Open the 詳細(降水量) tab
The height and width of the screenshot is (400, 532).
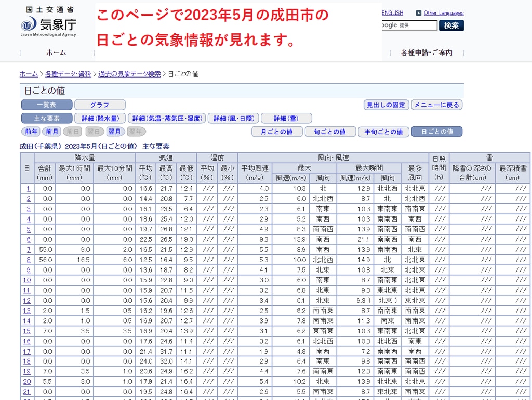tap(100, 118)
